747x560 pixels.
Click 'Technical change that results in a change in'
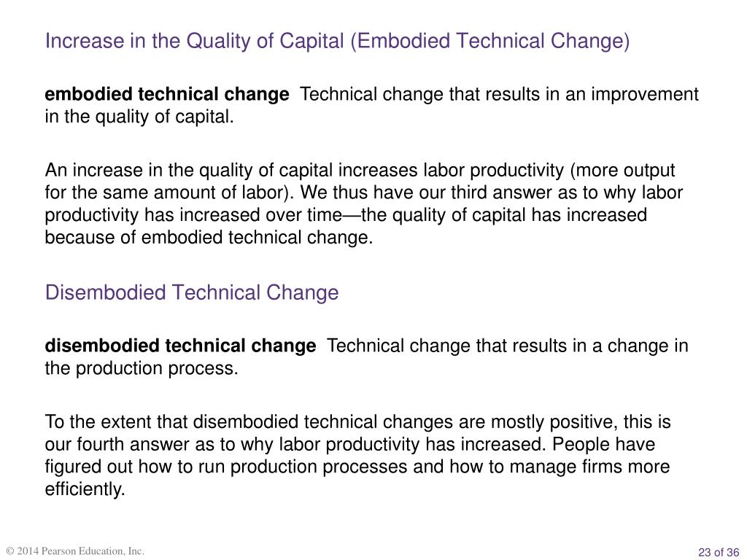tap(508, 346)
